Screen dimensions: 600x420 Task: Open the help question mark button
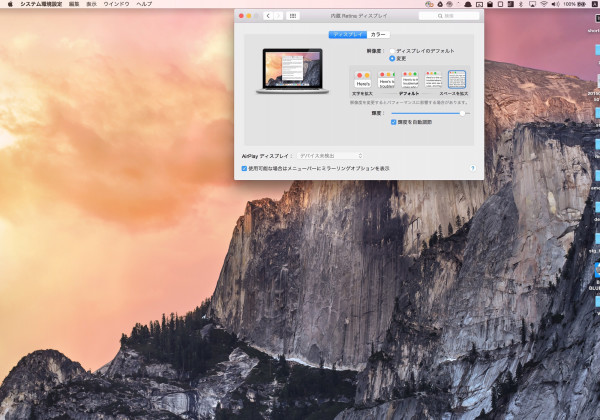[x=472, y=168]
